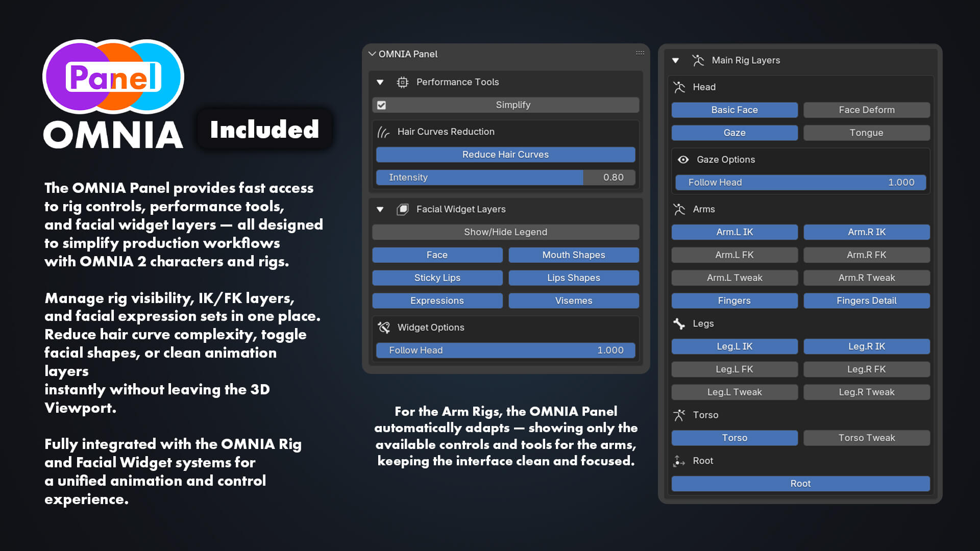Collapse the Main Rig Layers section
Screen dimensions: 980x551
click(675, 60)
